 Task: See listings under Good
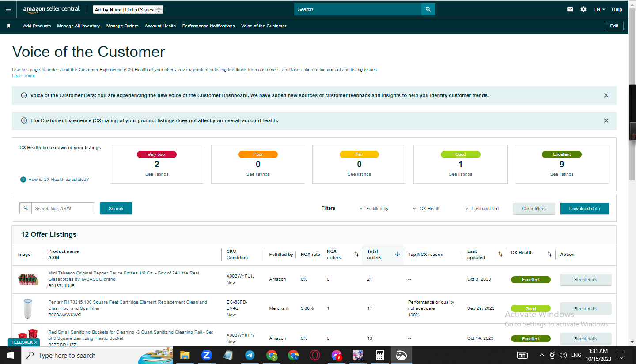pyautogui.click(x=461, y=174)
